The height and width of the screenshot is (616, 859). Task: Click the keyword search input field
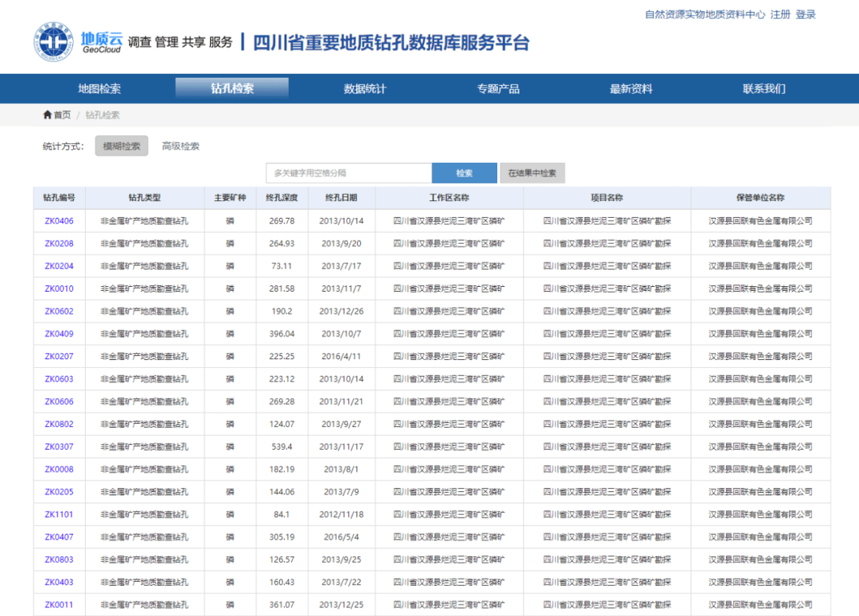click(348, 173)
